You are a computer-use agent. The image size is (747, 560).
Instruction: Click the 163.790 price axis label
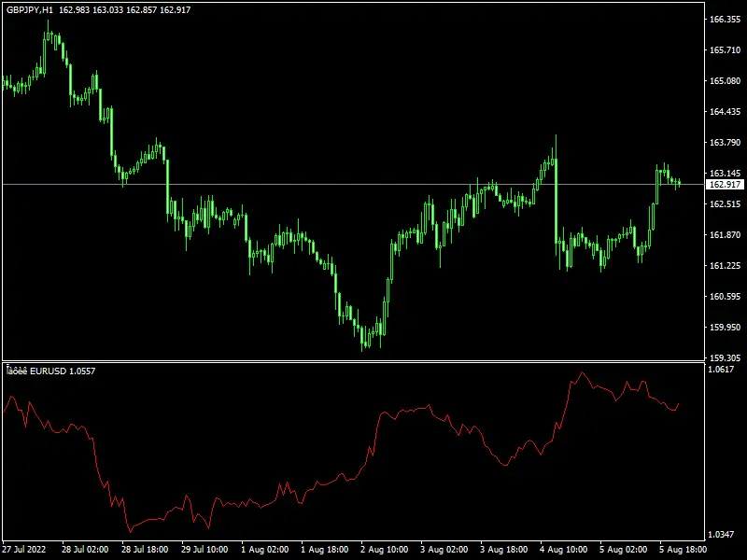click(x=726, y=143)
